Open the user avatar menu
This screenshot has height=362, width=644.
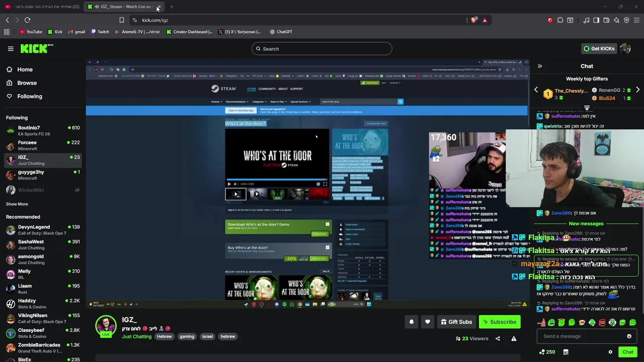[625, 48]
